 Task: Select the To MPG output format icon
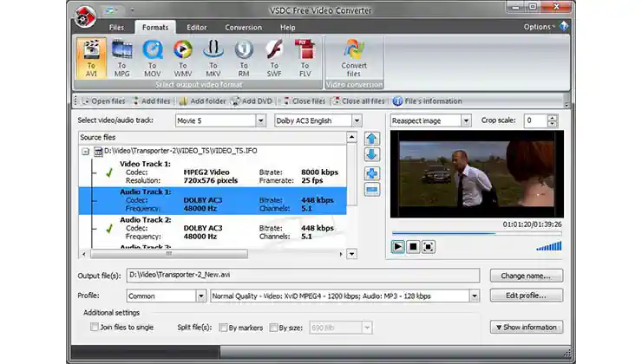(121, 55)
